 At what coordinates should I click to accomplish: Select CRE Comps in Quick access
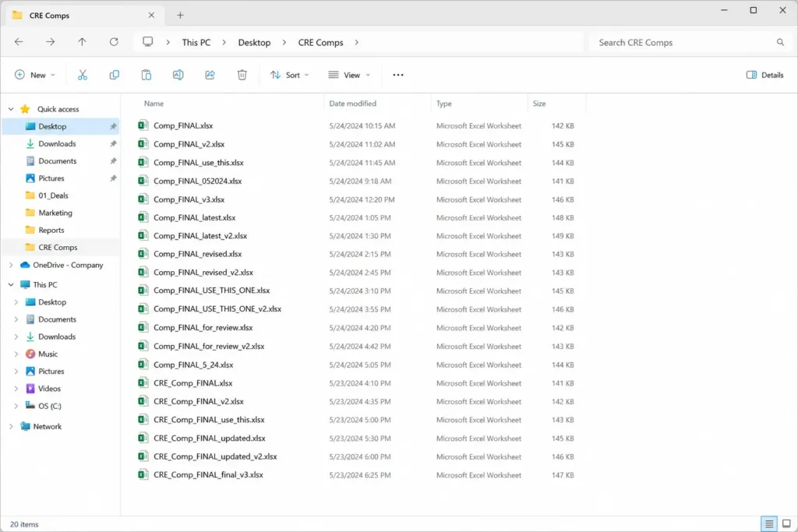click(61, 247)
